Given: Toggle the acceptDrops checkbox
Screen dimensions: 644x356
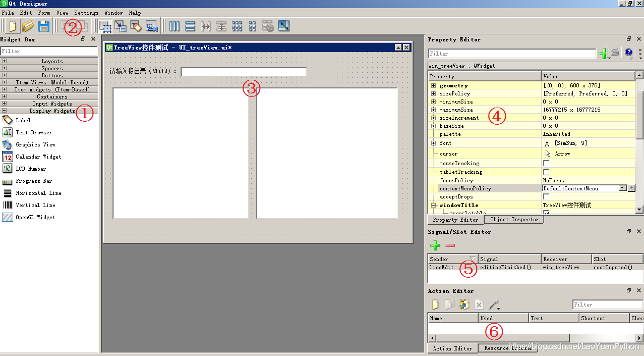Looking at the screenshot, I should [546, 196].
